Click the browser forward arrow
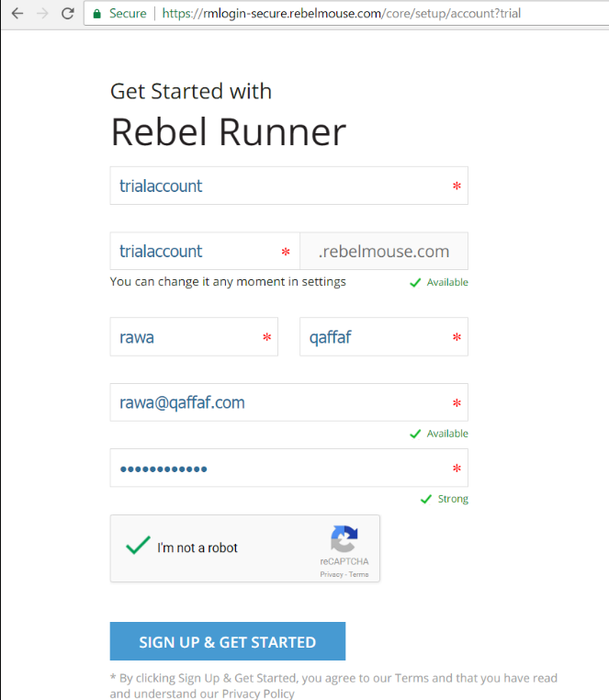The height and width of the screenshot is (700, 609). [x=42, y=14]
